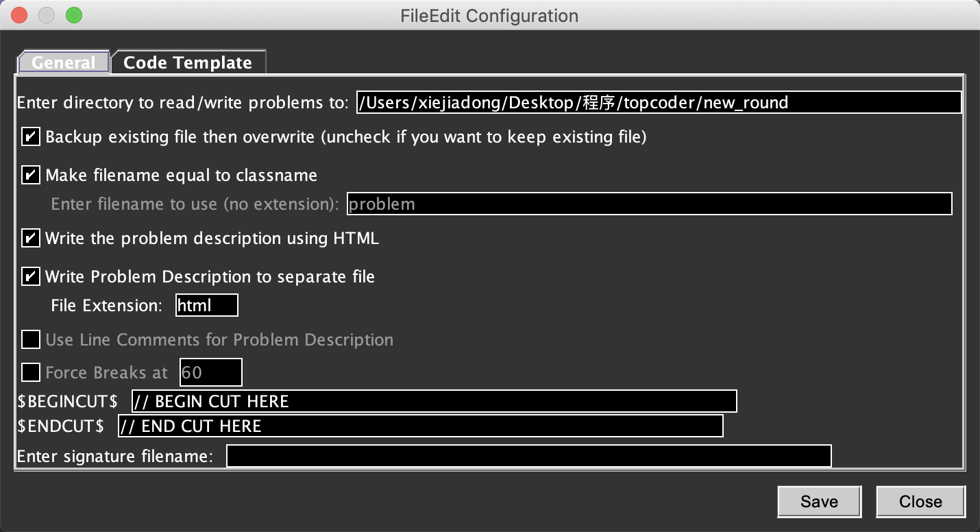The width and height of the screenshot is (980, 532).
Task: Click the File Extension text box
Action: coord(206,305)
